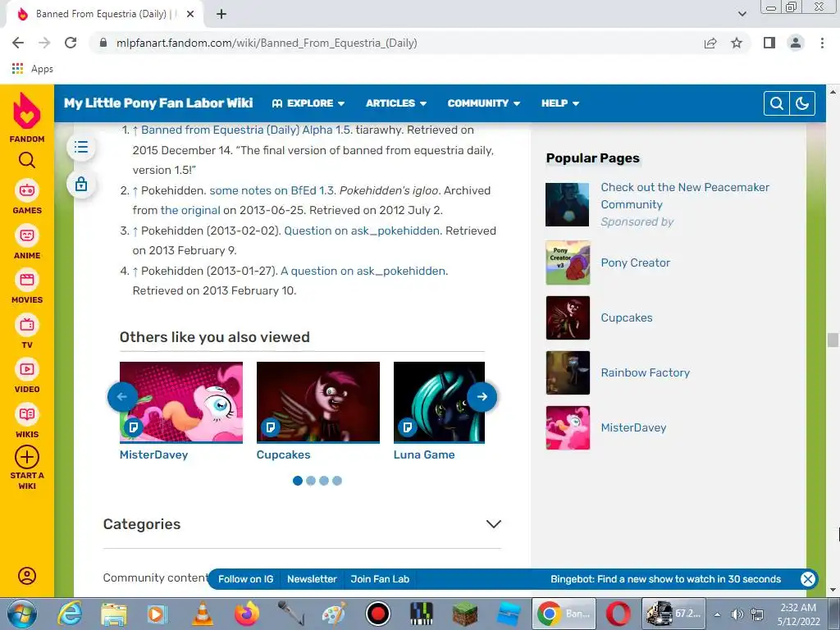Open Cupcakes link in Popular Pages
This screenshot has width=840, height=630.
pyautogui.click(x=626, y=317)
